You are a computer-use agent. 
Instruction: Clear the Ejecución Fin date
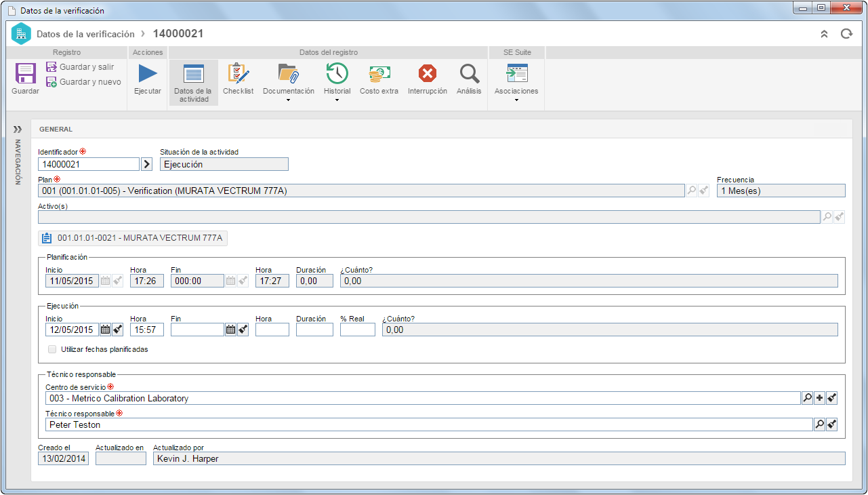[x=243, y=330]
